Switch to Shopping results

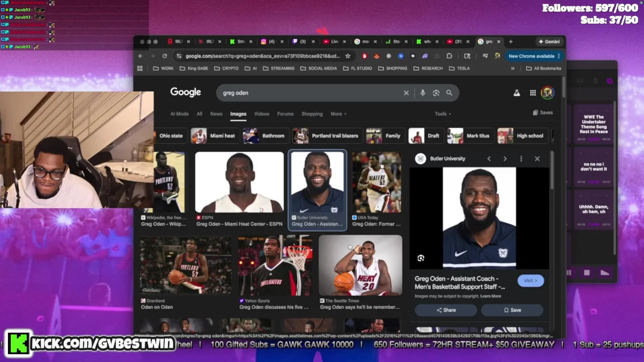312,114
